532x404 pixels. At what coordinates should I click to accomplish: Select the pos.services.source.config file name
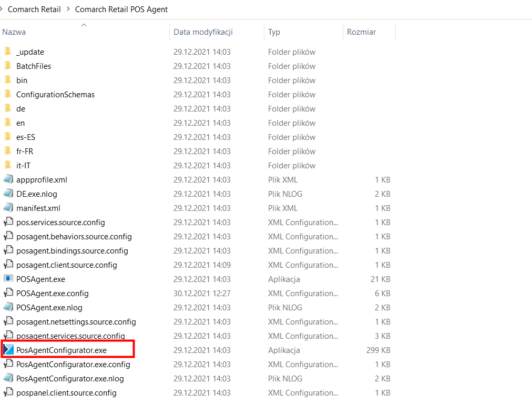point(61,223)
